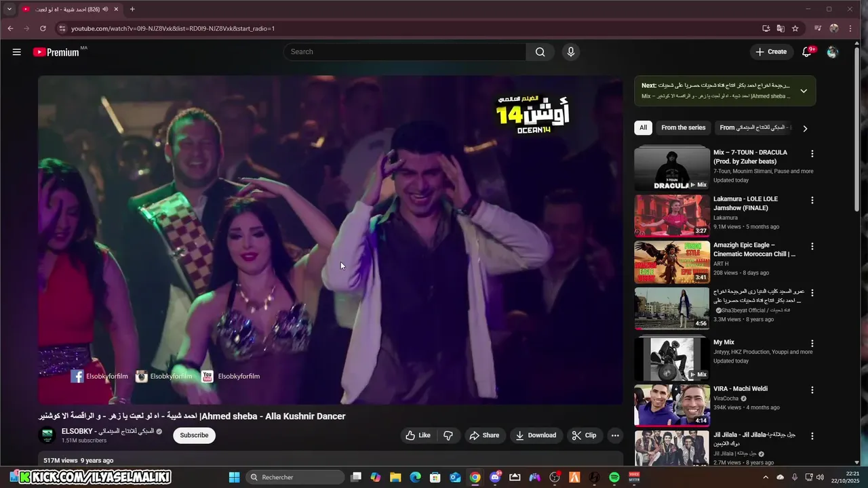The width and height of the screenshot is (868, 488).
Task: Open Amazigh Epic Eagle thumbnail
Action: [672, 262]
